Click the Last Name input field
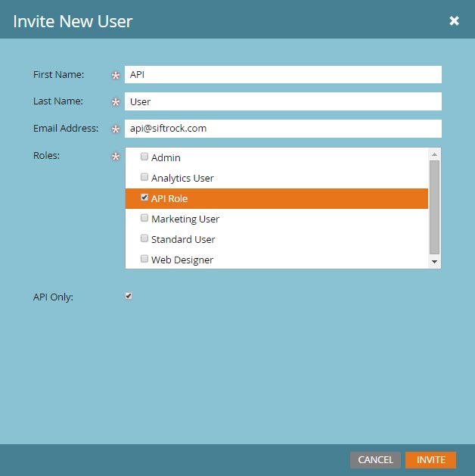 pyautogui.click(x=283, y=101)
